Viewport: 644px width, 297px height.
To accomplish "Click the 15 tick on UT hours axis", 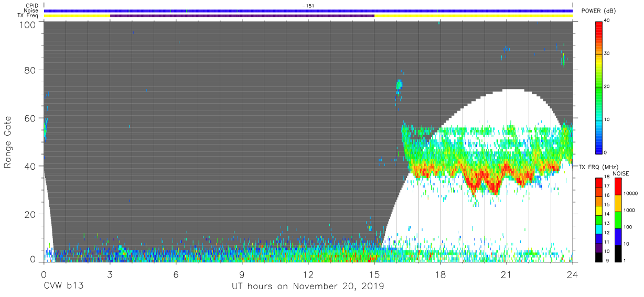I will click(x=374, y=274).
